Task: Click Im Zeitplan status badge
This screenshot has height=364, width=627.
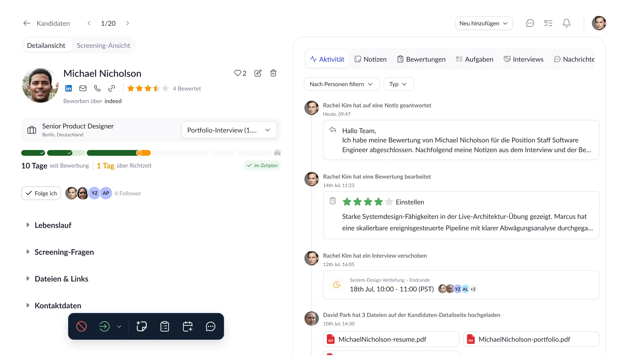Action: [x=262, y=166]
